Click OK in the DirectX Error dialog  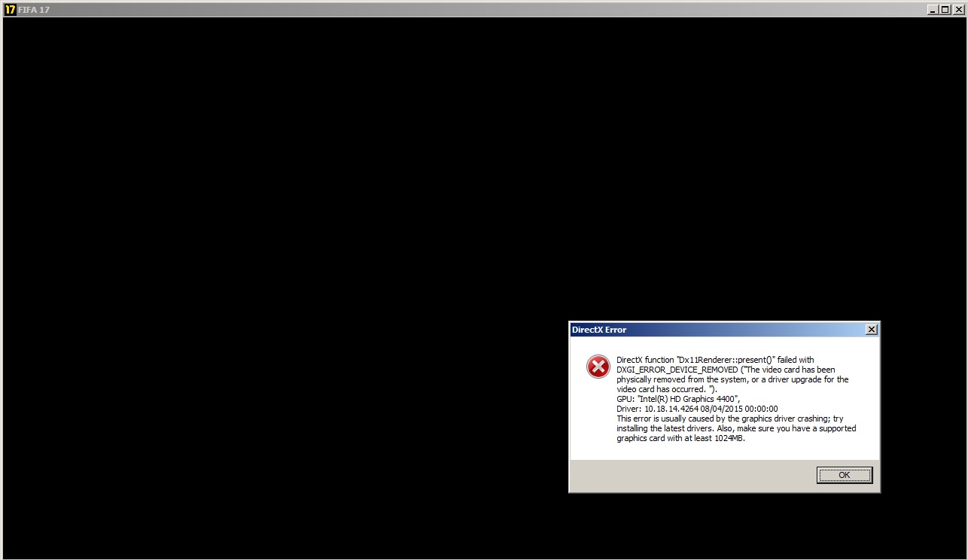pos(845,475)
